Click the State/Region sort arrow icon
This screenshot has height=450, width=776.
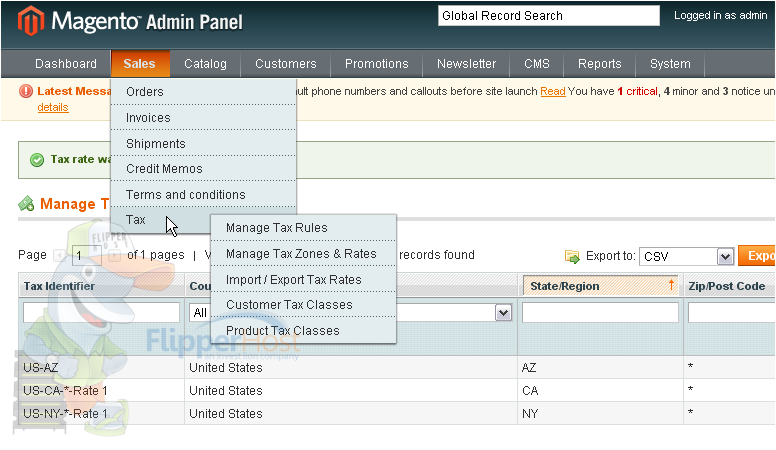(x=671, y=285)
